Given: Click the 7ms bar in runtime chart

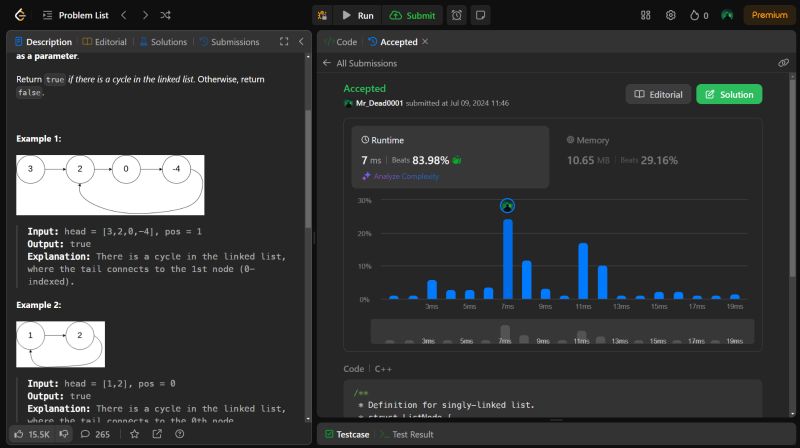Looking at the screenshot, I should 508,259.
